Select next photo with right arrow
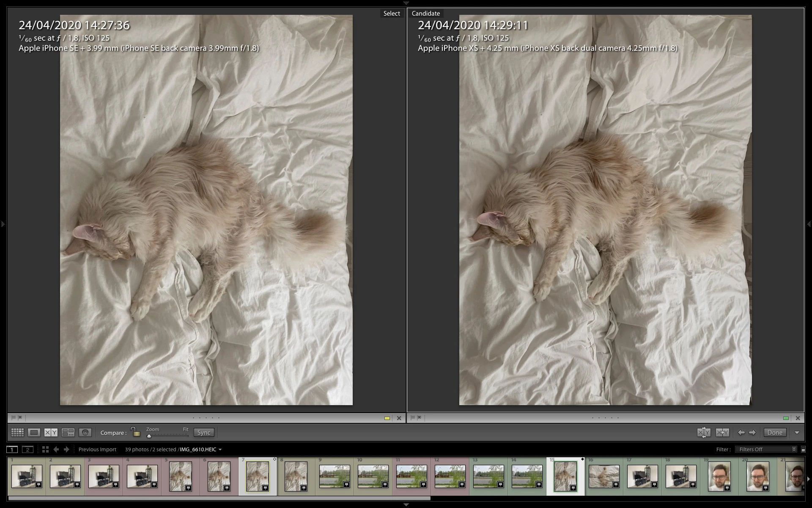812x508 pixels. click(x=752, y=432)
